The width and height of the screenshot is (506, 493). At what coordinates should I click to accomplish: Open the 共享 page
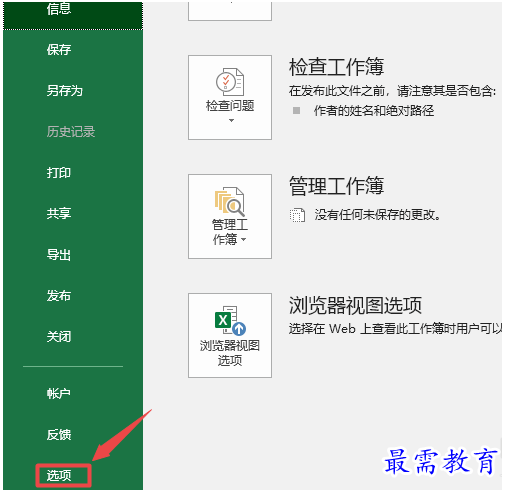point(59,213)
